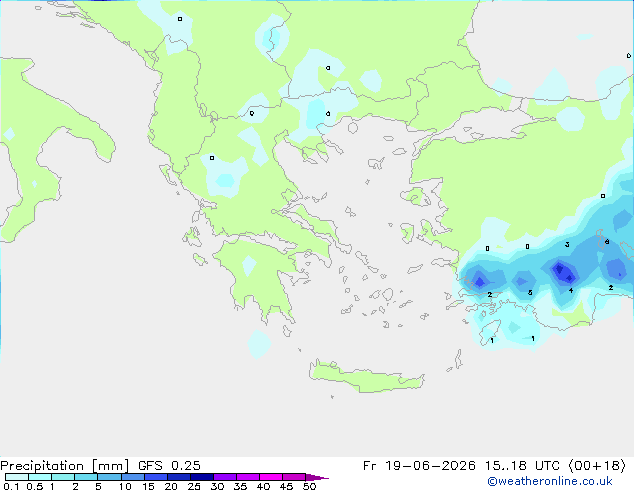Select the 25–30 mm navy legend swatch

(x=202, y=477)
